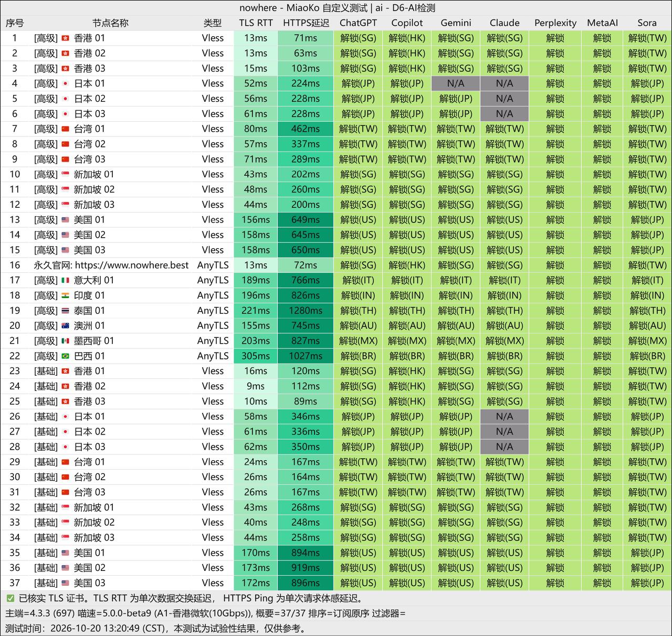Click the Claude column header
The image size is (672, 636).
click(x=505, y=23)
